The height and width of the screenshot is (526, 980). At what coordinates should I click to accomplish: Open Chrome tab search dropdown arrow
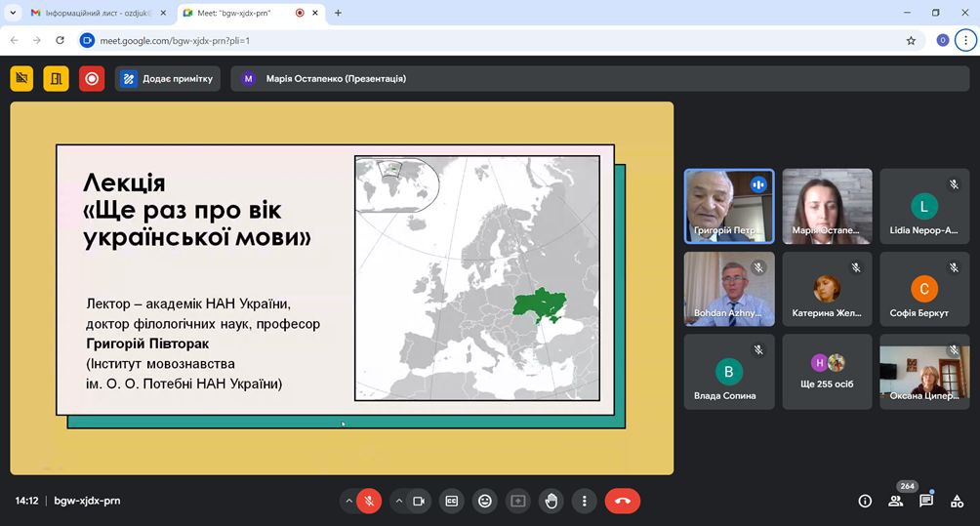(x=13, y=13)
